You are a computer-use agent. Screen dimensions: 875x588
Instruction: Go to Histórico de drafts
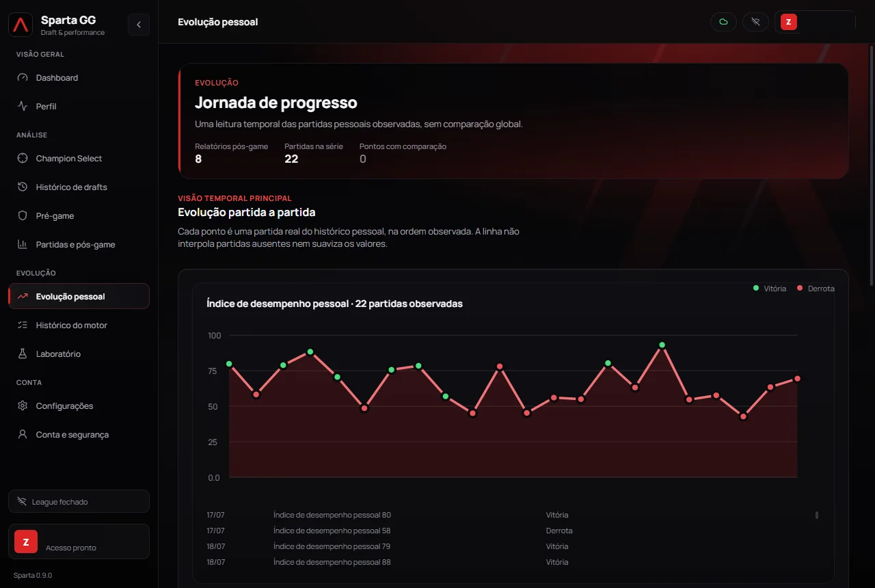point(79,187)
